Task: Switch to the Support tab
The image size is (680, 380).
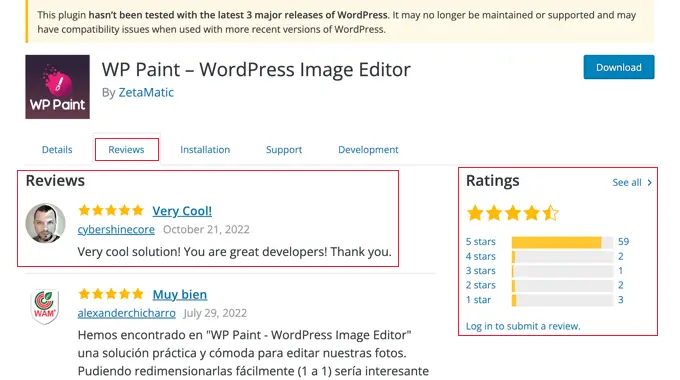Action: click(x=284, y=150)
